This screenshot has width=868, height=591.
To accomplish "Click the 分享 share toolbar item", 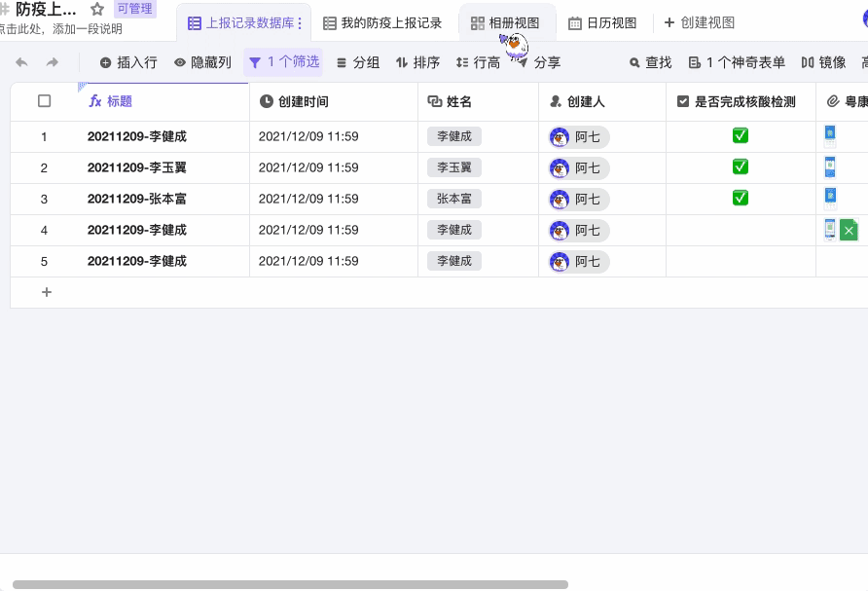I will pos(538,62).
